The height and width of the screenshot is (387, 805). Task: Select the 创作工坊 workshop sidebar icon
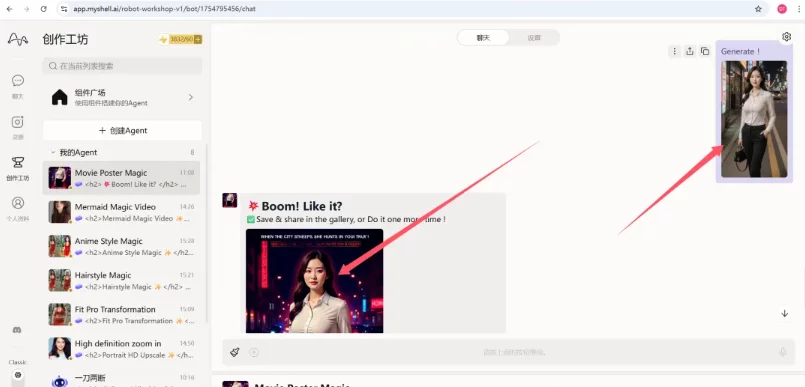click(18, 163)
